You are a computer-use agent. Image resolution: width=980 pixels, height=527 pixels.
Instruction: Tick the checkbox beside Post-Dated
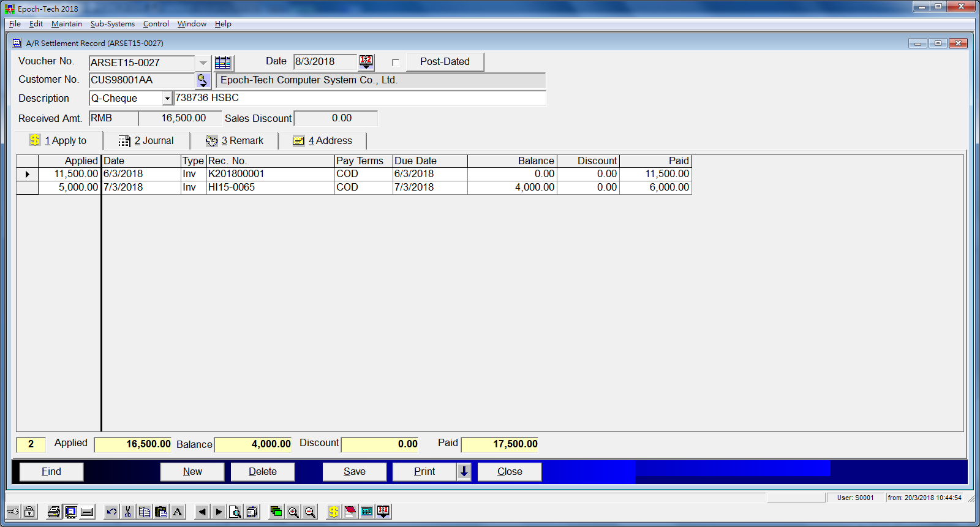(x=396, y=63)
